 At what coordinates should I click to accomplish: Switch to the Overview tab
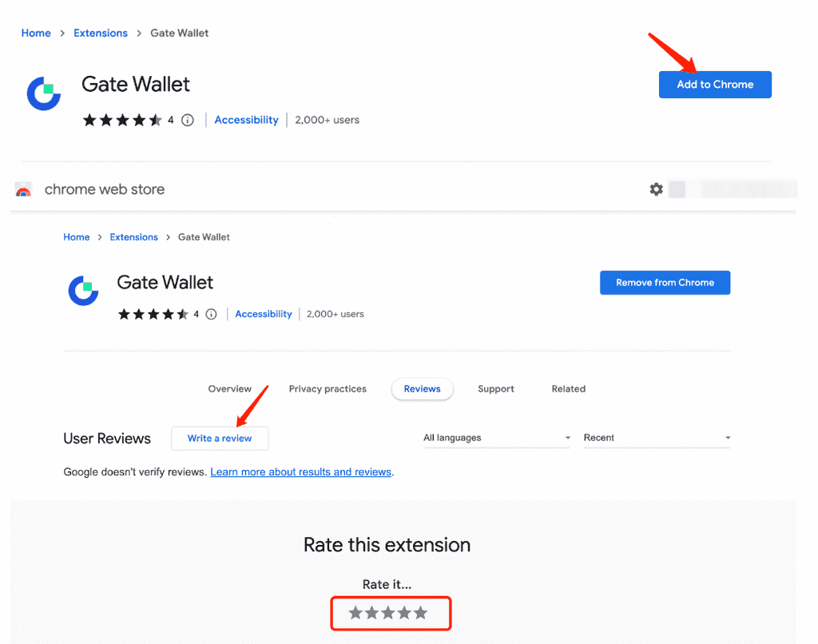230,389
